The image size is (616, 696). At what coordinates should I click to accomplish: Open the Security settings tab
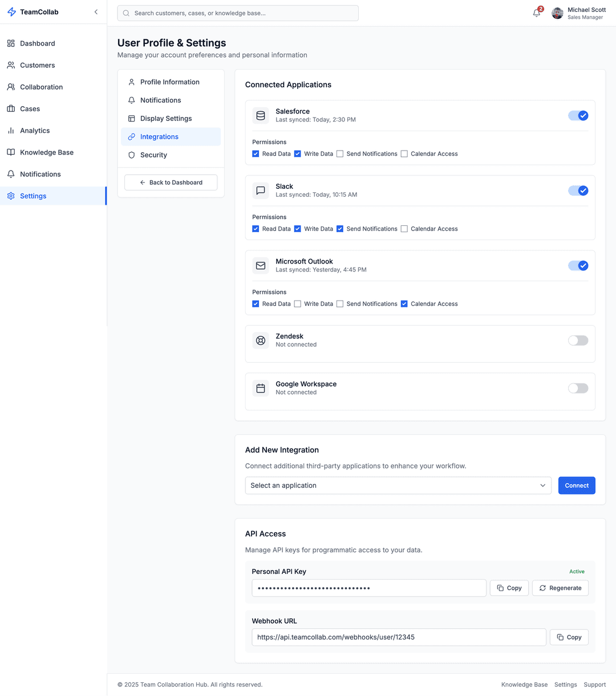[153, 155]
